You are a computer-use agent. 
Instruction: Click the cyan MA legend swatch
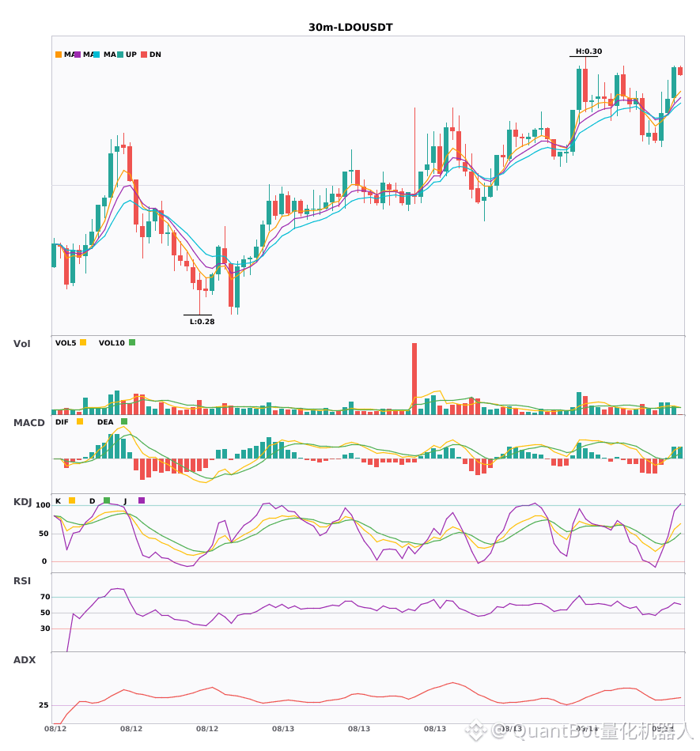pos(96,55)
